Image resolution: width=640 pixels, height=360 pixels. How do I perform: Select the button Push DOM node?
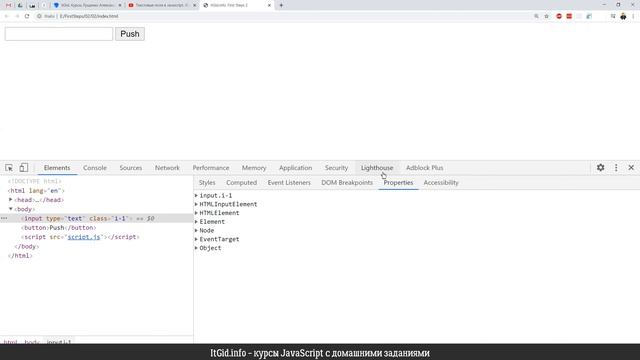(59, 228)
